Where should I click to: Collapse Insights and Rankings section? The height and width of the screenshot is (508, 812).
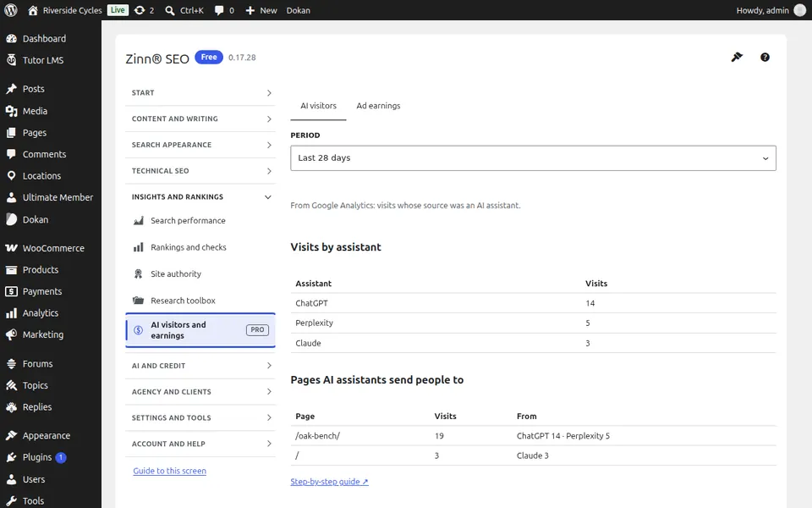(200, 197)
